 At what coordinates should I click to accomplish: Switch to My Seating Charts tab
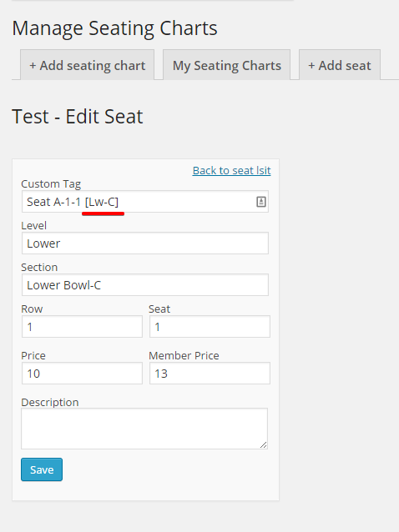[x=227, y=65]
